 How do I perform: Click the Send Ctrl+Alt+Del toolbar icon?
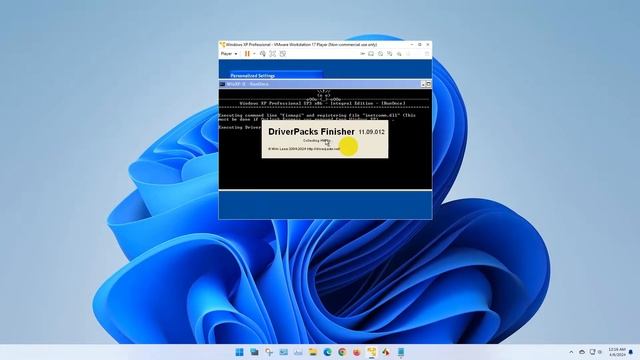pyautogui.click(x=263, y=54)
